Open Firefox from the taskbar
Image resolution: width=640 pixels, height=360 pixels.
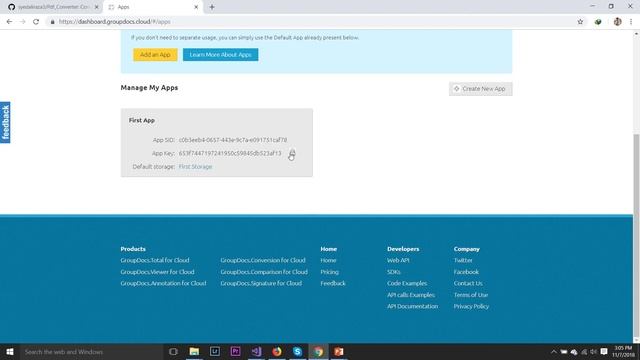[277, 352]
